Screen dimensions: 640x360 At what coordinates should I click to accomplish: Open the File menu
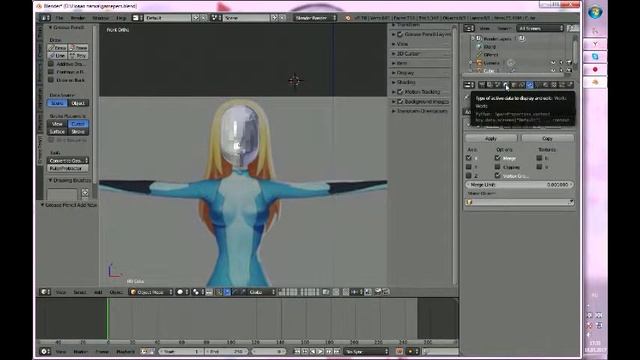pyautogui.click(x=60, y=18)
